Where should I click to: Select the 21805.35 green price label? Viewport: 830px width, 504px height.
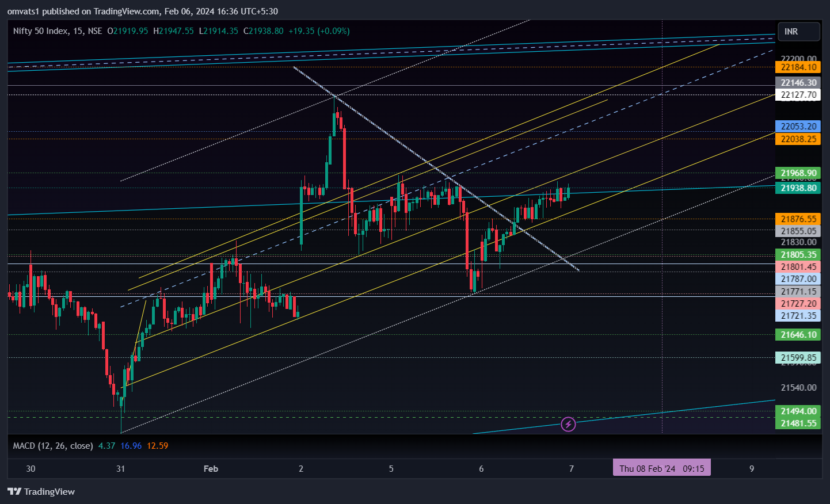click(798, 255)
